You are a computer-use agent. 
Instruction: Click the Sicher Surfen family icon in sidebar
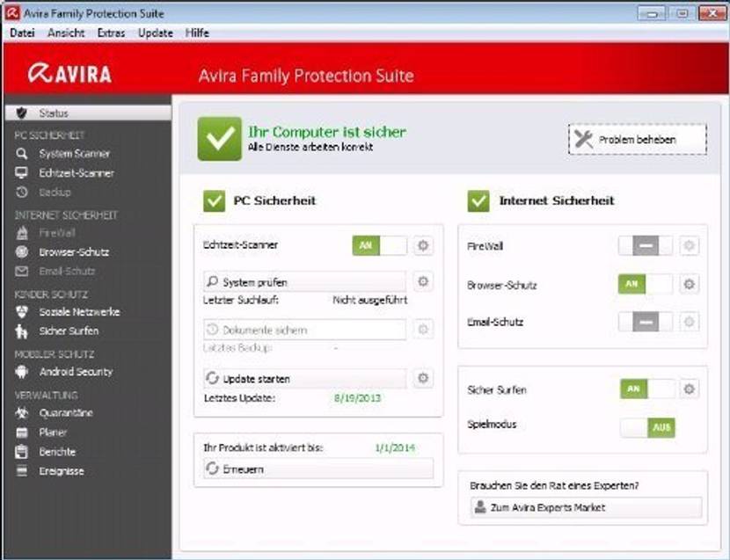(x=21, y=331)
